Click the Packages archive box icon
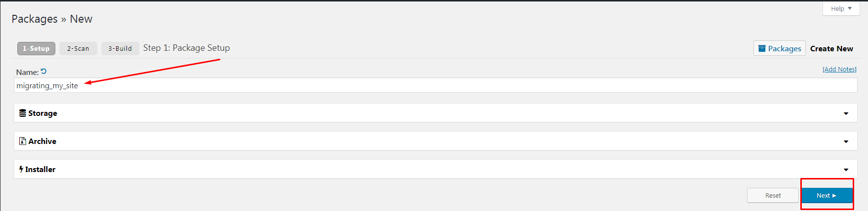The image size is (868, 211). click(x=762, y=48)
